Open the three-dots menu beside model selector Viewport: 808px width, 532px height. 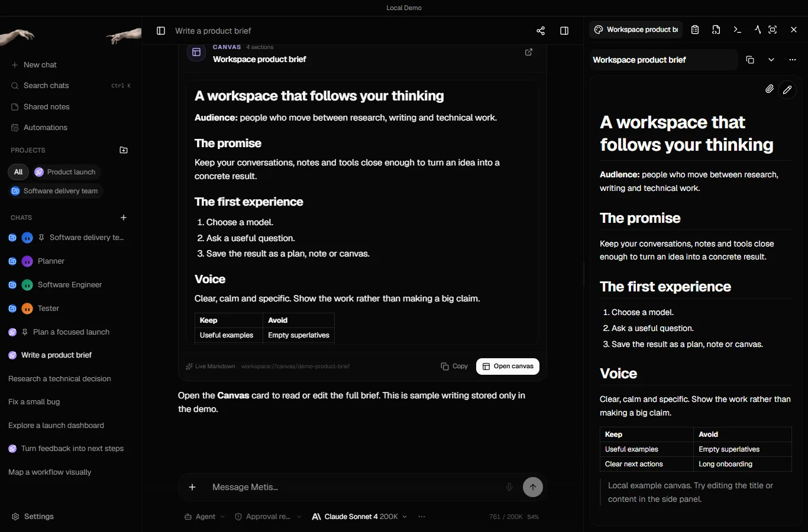[x=422, y=517]
